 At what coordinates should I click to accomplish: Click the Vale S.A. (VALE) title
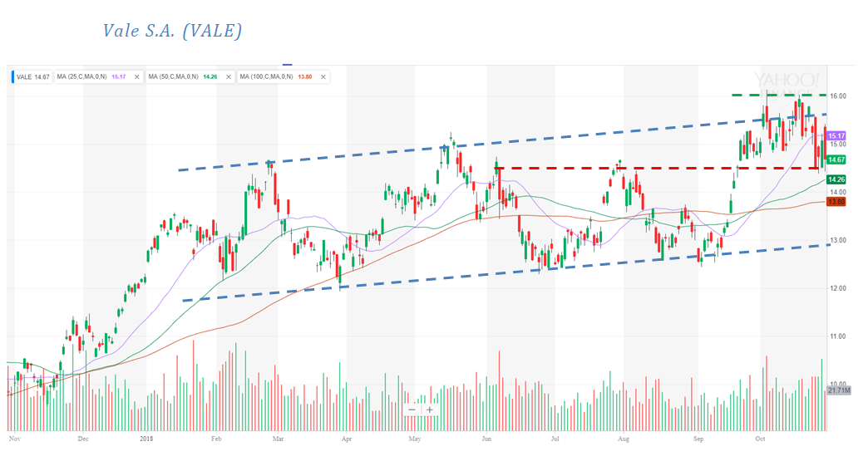172,31
